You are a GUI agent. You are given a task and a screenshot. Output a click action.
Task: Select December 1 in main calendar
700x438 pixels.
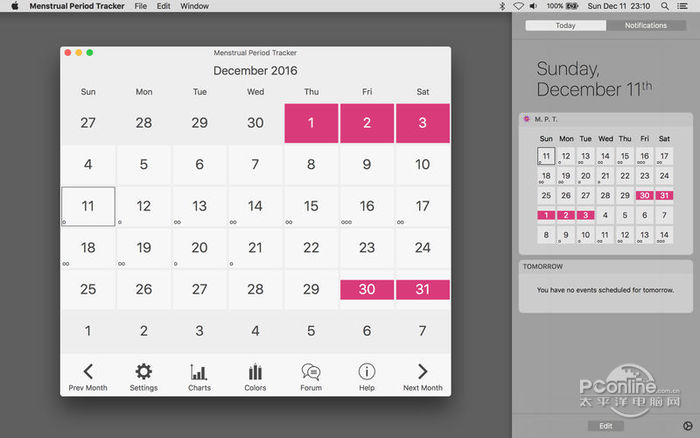(311, 123)
